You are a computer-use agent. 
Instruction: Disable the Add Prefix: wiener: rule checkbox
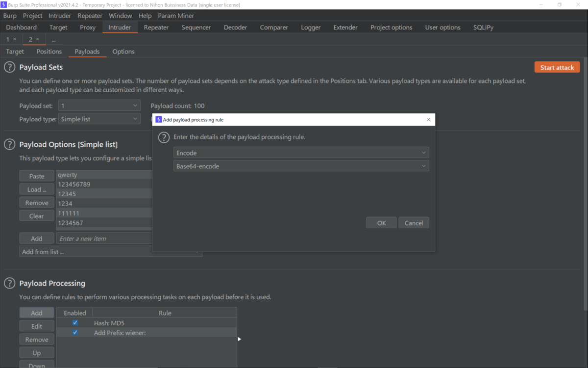(x=75, y=333)
